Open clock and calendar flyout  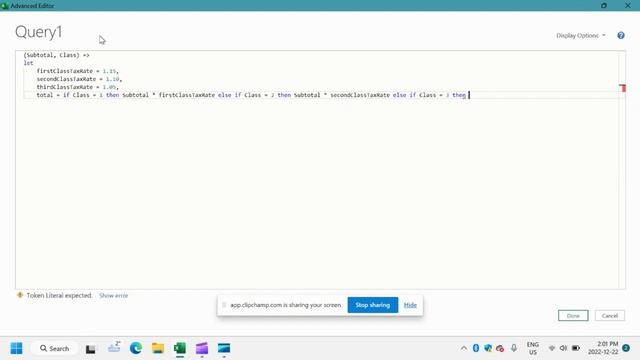[x=603, y=348]
